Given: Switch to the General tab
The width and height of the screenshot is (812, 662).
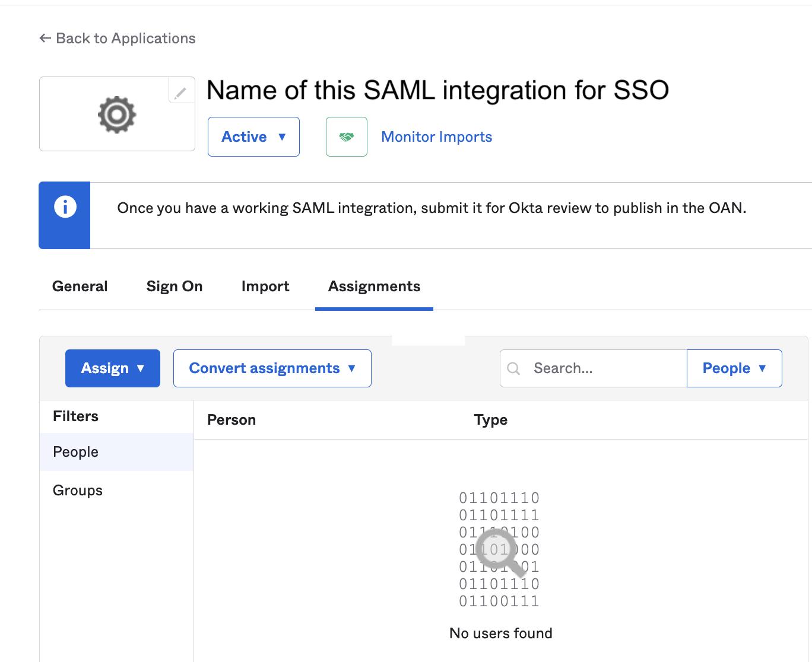Looking at the screenshot, I should coord(80,287).
